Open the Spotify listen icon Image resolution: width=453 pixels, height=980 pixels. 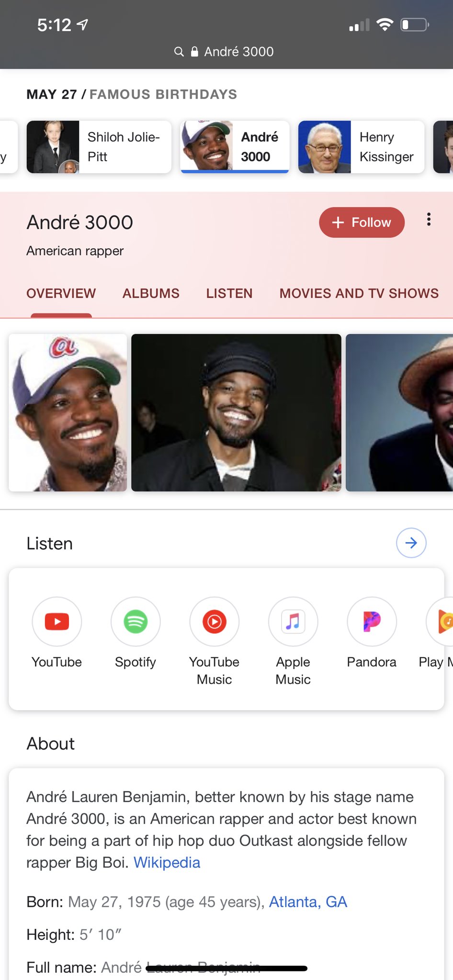pyautogui.click(x=136, y=622)
